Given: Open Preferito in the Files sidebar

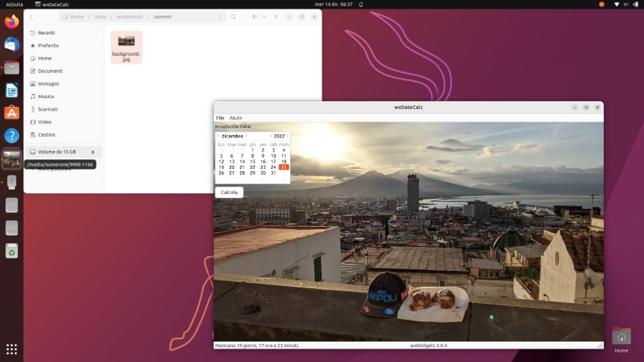Looking at the screenshot, I should (64, 46).
